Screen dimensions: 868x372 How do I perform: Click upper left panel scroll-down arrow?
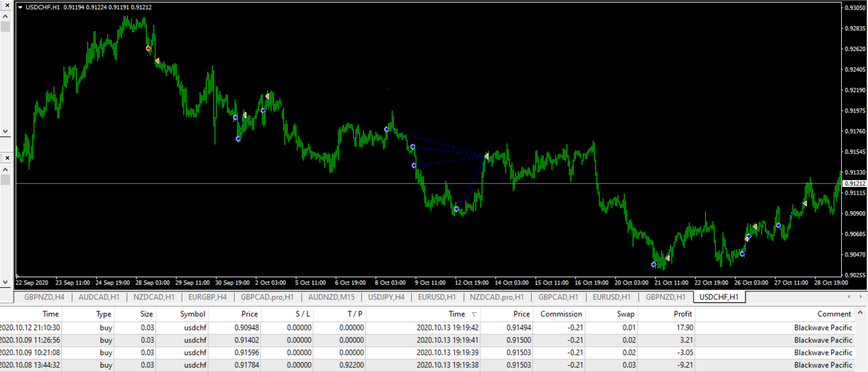click(5, 132)
